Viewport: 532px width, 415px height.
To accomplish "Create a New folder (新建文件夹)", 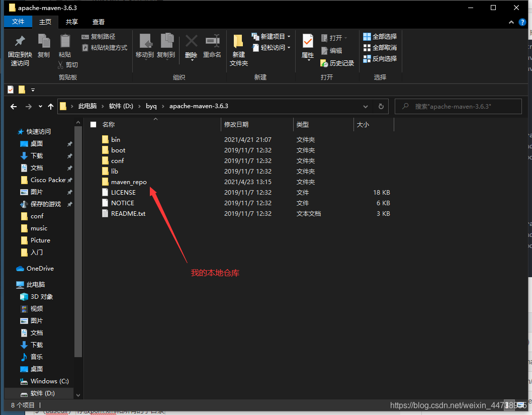I will point(238,50).
